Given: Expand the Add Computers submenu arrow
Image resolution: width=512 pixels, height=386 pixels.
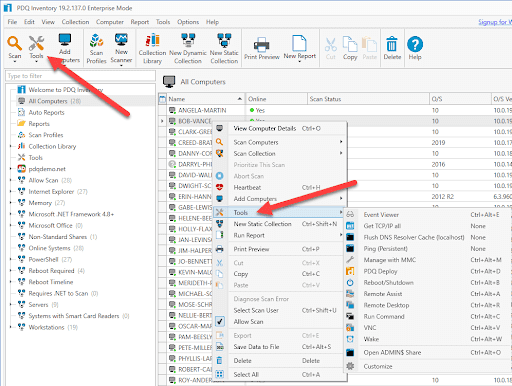Looking at the screenshot, I should pos(341,198).
